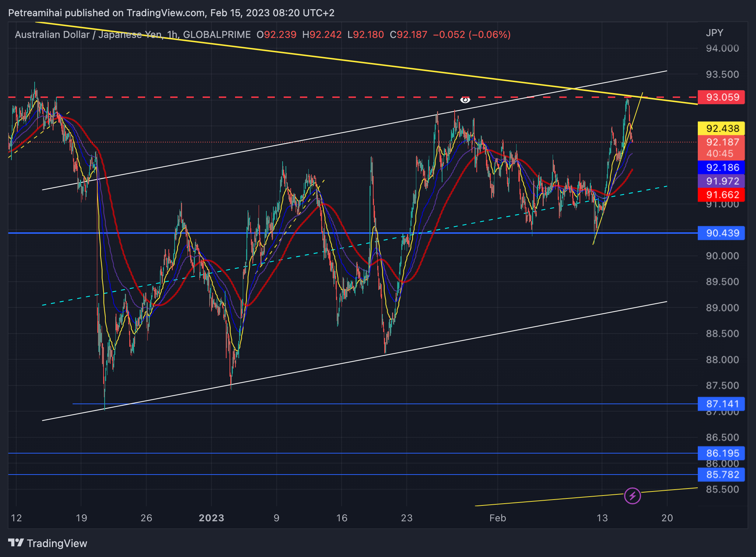Click the 93.500 price axis tick
This screenshot has height=557, width=756.
click(722, 74)
